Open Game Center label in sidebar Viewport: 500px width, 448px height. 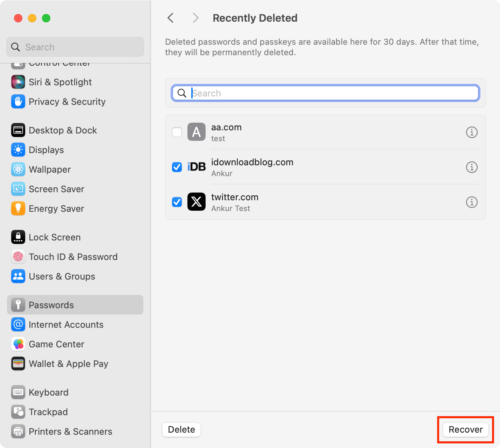(57, 344)
